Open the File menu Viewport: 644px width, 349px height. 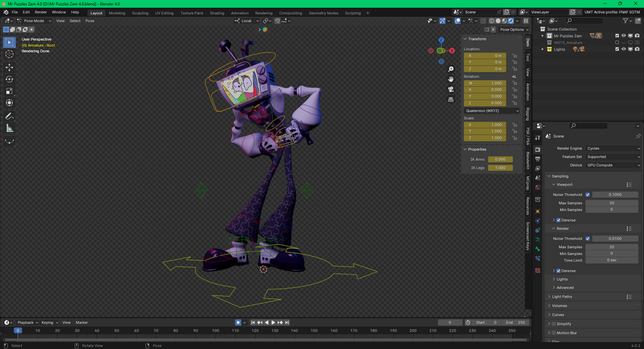coord(15,12)
